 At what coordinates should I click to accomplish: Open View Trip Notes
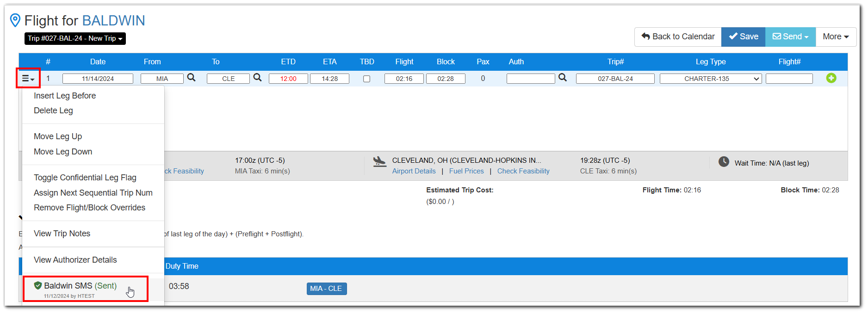(62, 234)
